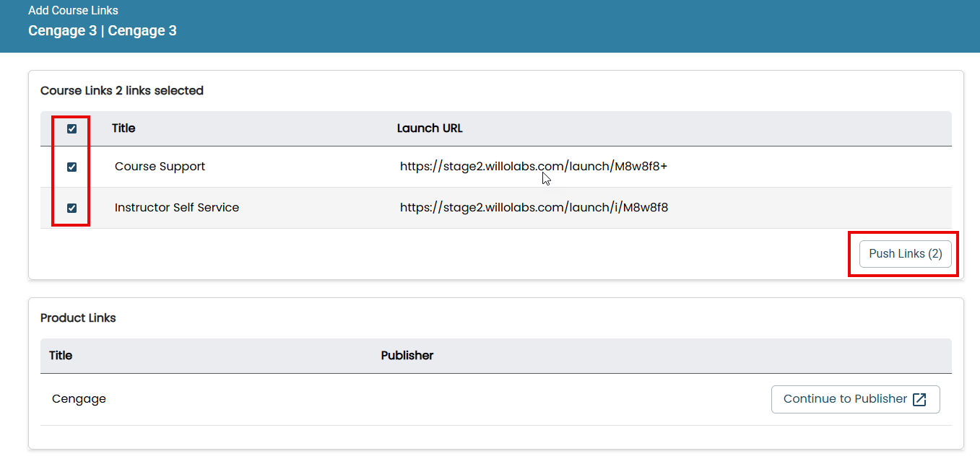The height and width of the screenshot is (464, 980).
Task: Click the Add Course Links breadcrumb label
Action: click(x=73, y=10)
